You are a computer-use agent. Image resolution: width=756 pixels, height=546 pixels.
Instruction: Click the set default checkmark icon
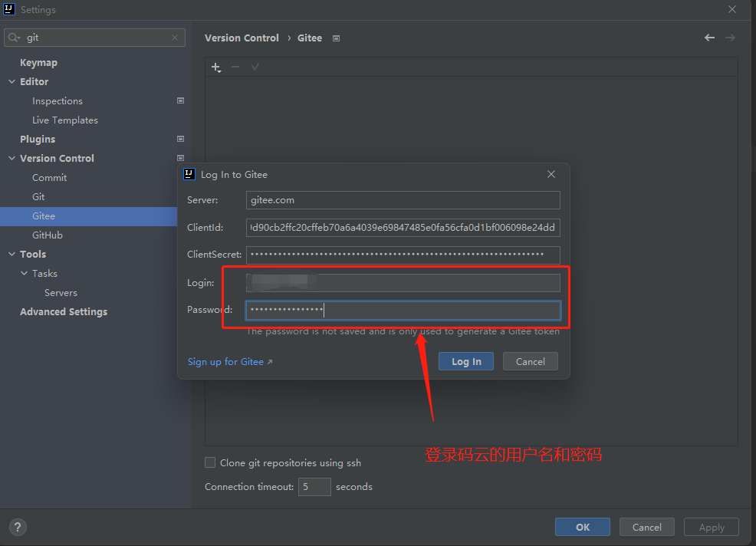click(x=255, y=67)
